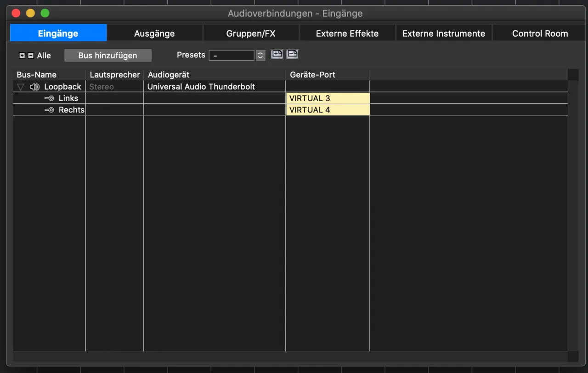Screen dimensions: 588x373
Task: Open the Presets dropdown menu
Action: [x=232, y=56]
